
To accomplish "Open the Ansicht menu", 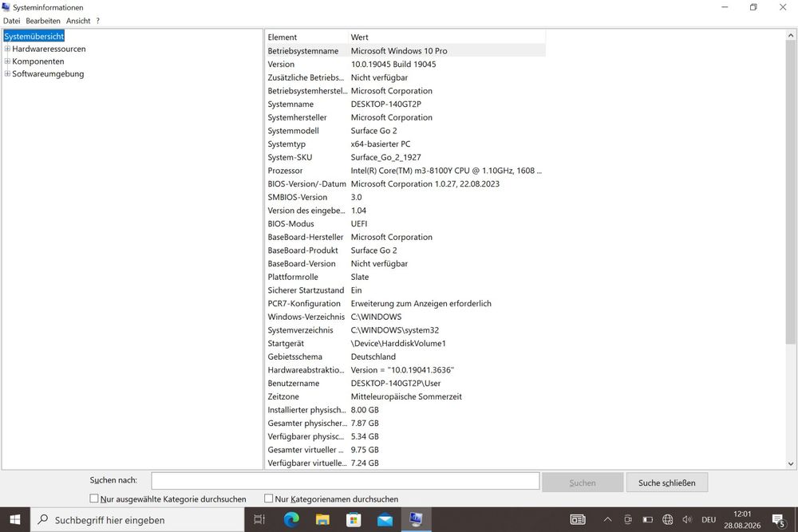I will (x=78, y=21).
